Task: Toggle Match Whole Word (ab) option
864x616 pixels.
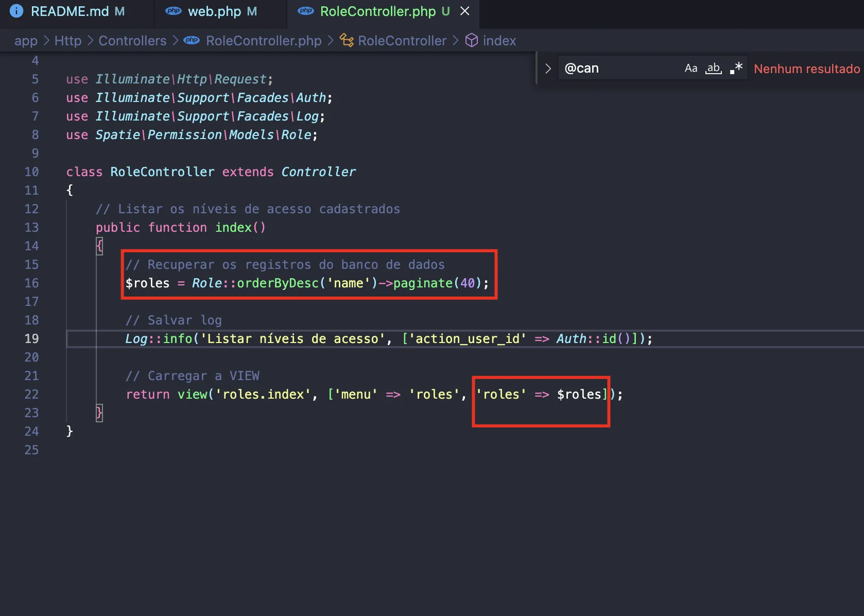Action: coord(713,69)
